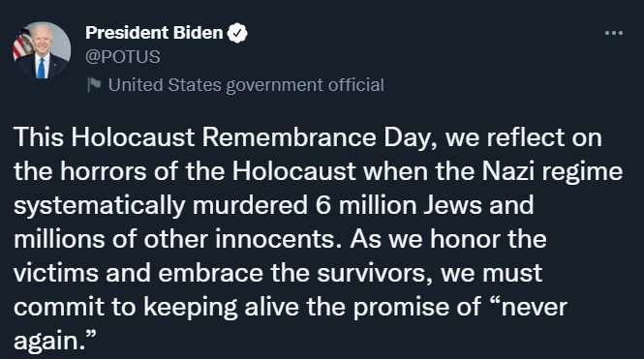Click the words "Nazi regime"
Image resolution: width=644 pixels, height=359 pixels.
tap(552, 172)
